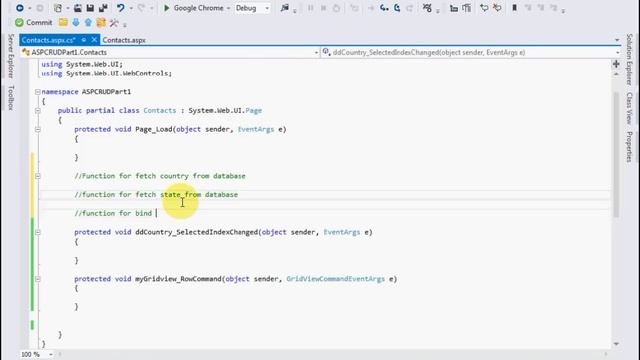640x360 pixels.
Task: Open the Undo history dropdown arrow
Action: point(131,8)
